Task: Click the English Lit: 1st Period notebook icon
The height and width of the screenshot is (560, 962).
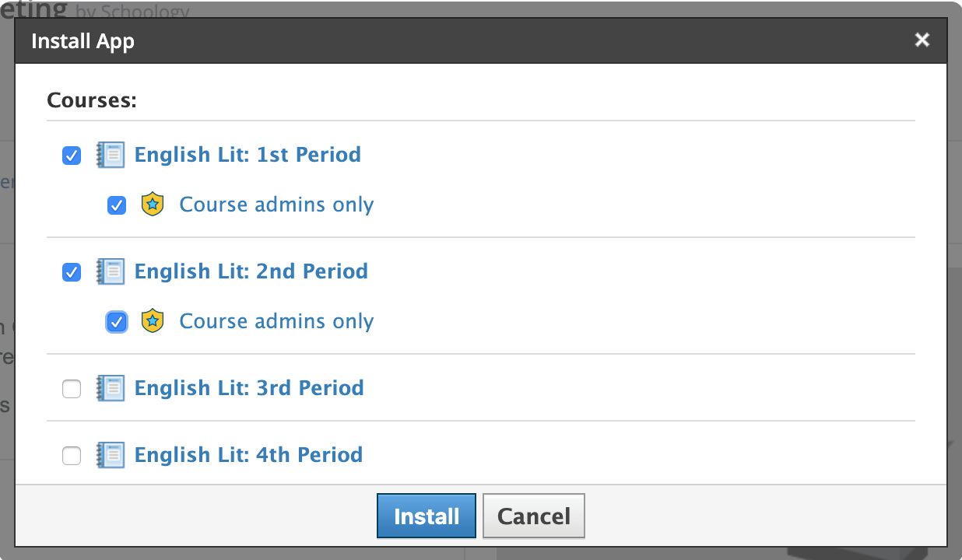Action: click(111, 155)
